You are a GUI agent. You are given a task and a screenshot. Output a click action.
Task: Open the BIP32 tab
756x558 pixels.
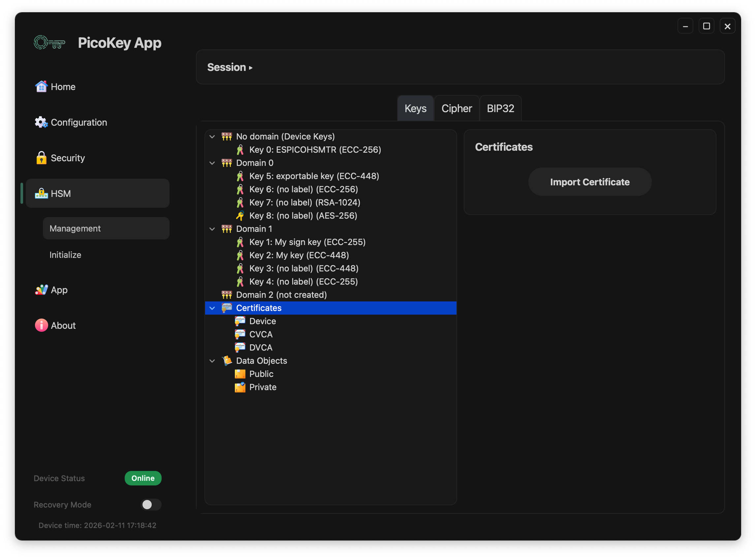click(x=500, y=108)
